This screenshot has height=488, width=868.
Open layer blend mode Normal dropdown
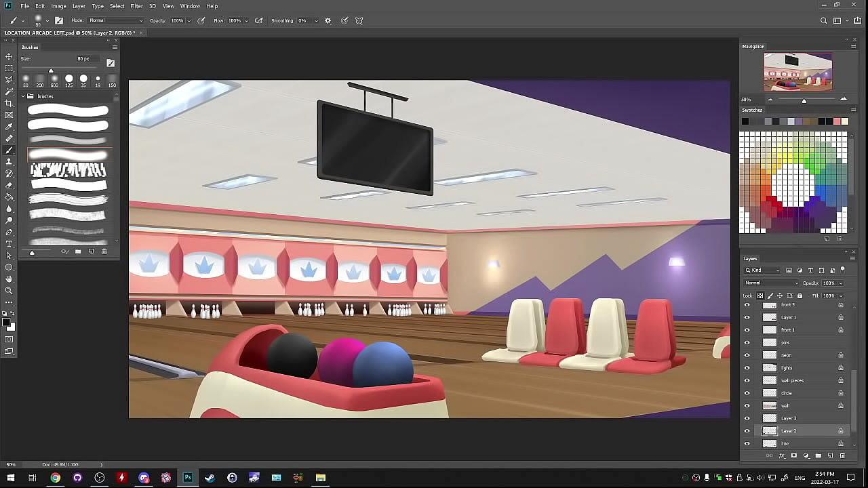772,283
